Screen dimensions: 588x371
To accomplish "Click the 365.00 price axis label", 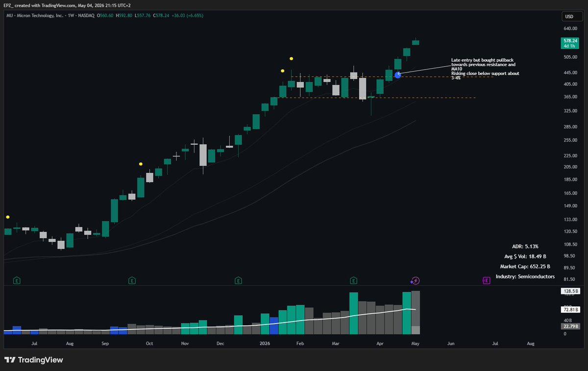I will click(x=571, y=97).
